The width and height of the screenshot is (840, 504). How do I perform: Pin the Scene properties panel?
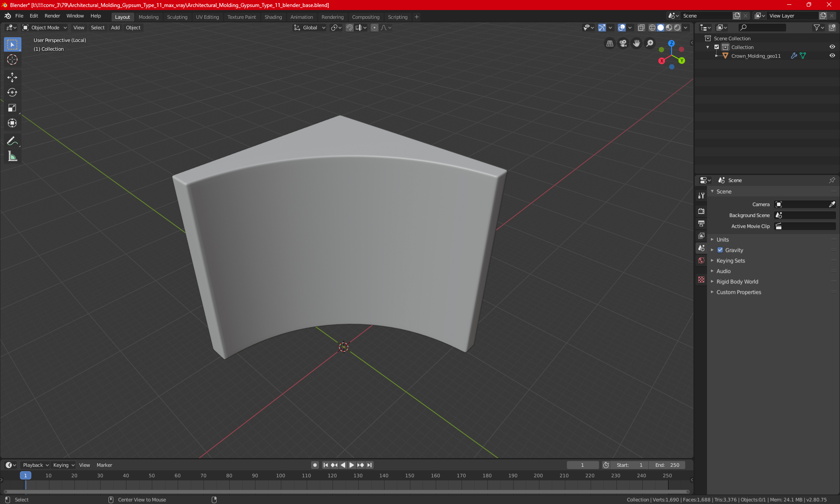[x=832, y=180]
